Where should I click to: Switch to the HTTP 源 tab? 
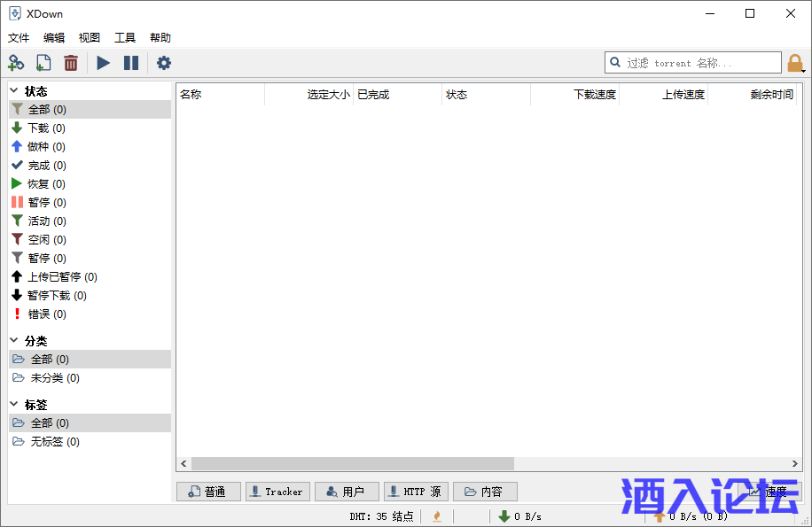click(x=416, y=492)
